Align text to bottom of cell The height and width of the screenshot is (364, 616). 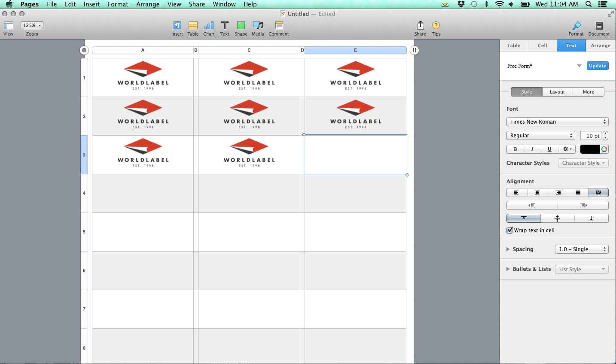591,218
